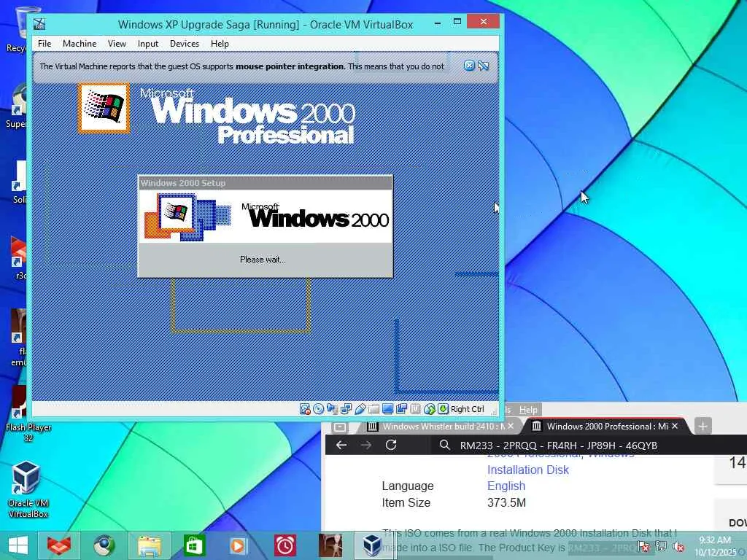The width and height of the screenshot is (747, 560).
Task: Open the Devices menu
Action: click(x=185, y=43)
